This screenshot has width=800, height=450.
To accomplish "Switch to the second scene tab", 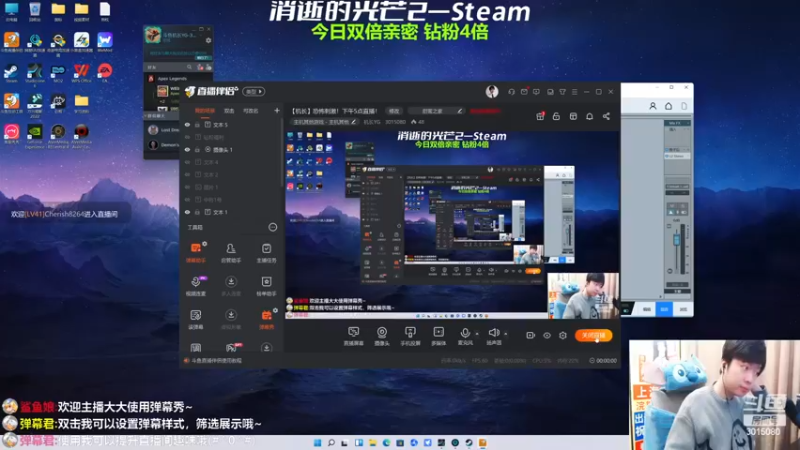I will tap(229, 111).
